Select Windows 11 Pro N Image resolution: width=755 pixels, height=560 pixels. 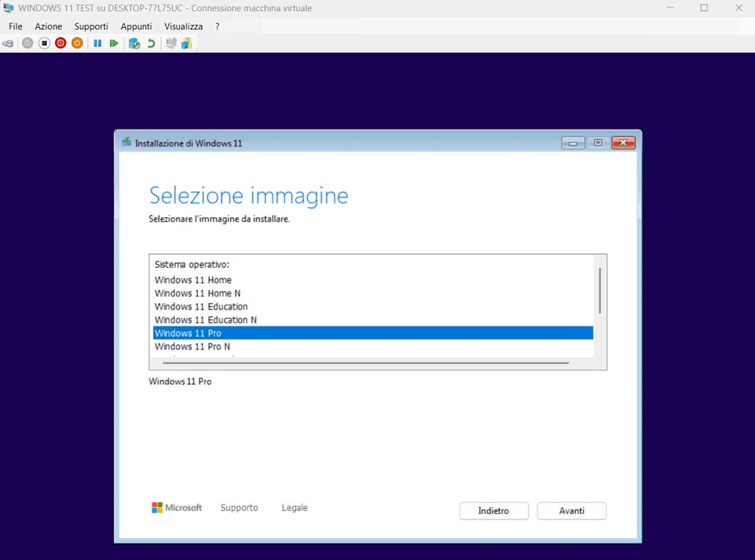pyautogui.click(x=373, y=346)
